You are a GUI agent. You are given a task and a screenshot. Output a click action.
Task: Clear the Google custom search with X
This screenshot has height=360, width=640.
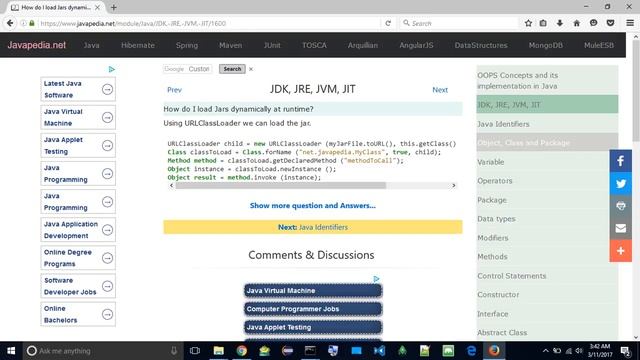coord(251,69)
